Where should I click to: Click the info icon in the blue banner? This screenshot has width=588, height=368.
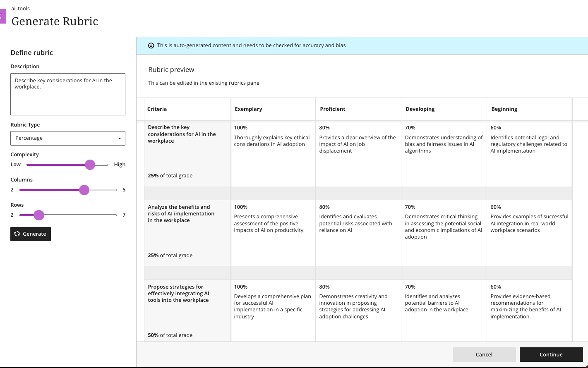click(151, 45)
